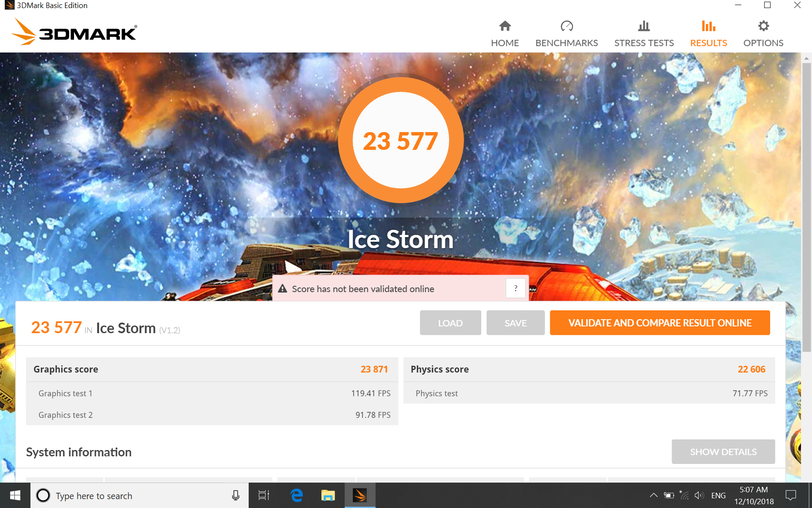Click the scrollbar up arrow
Screen dimensions: 812x508
click(x=807, y=58)
